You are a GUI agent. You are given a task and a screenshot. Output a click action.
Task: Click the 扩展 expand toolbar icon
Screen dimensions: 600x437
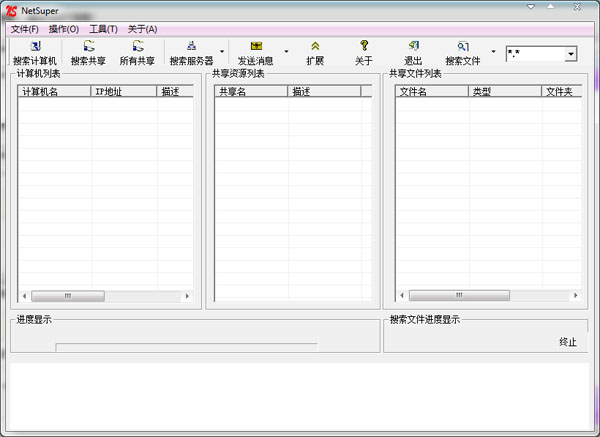coord(315,47)
